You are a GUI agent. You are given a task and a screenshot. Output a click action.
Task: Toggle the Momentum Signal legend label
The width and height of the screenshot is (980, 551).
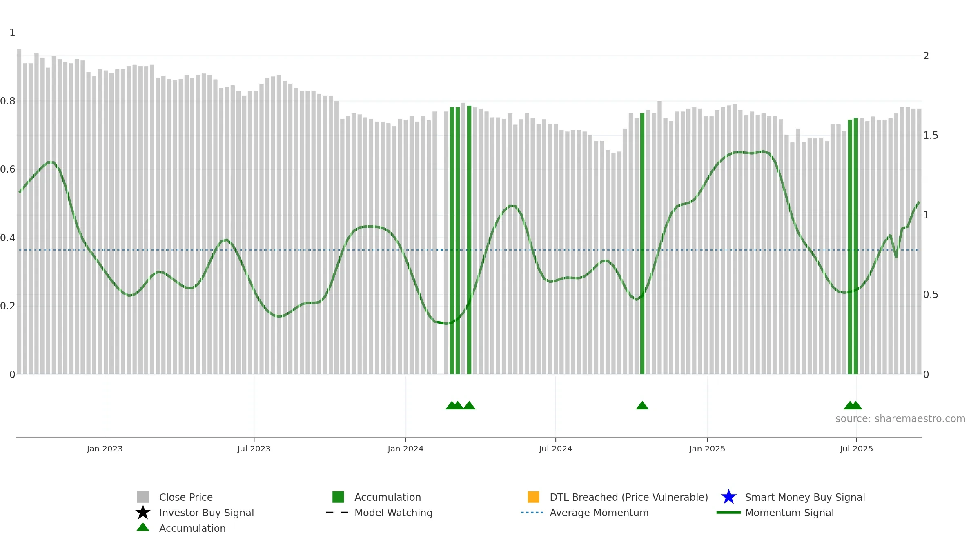[789, 513]
